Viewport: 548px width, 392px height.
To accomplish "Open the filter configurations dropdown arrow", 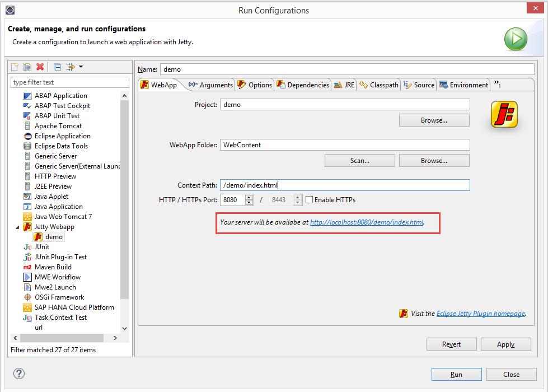I will coord(81,67).
